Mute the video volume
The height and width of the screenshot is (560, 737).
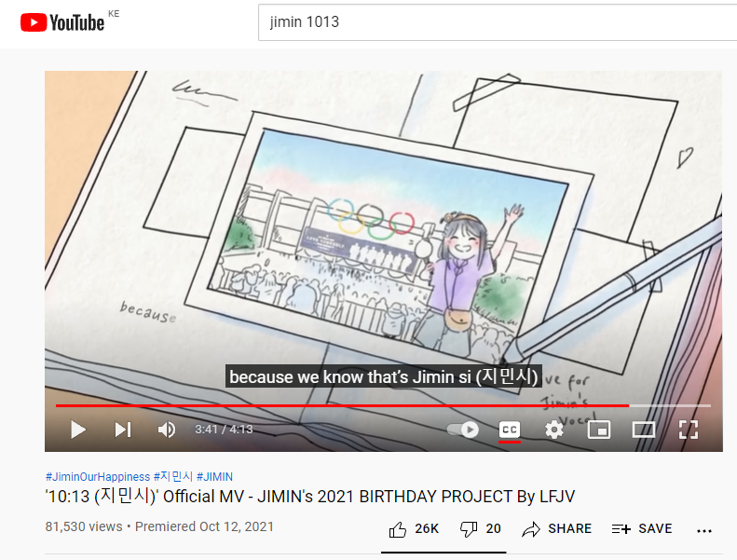167,430
